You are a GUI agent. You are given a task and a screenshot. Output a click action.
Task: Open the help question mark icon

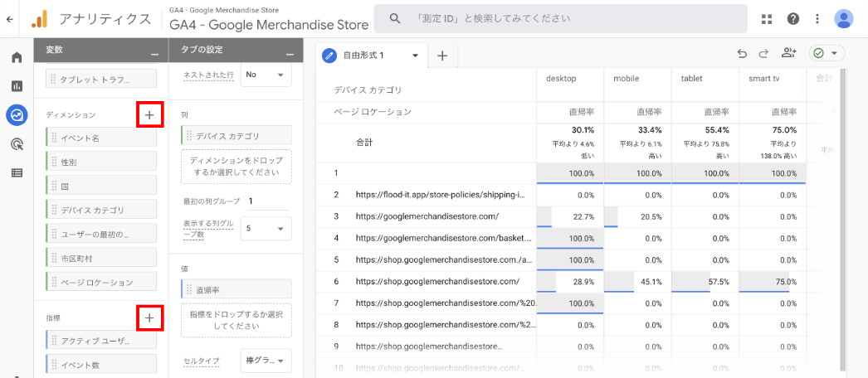pyautogui.click(x=793, y=19)
